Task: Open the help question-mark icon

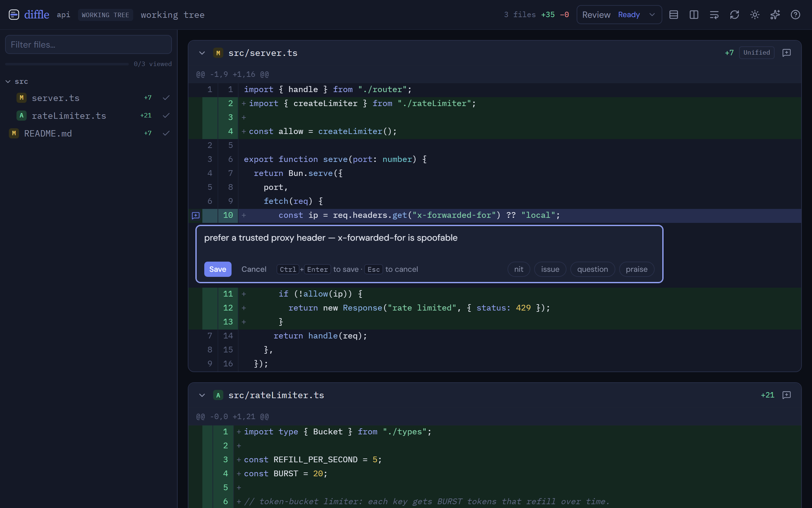Action: pyautogui.click(x=796, y=15)
